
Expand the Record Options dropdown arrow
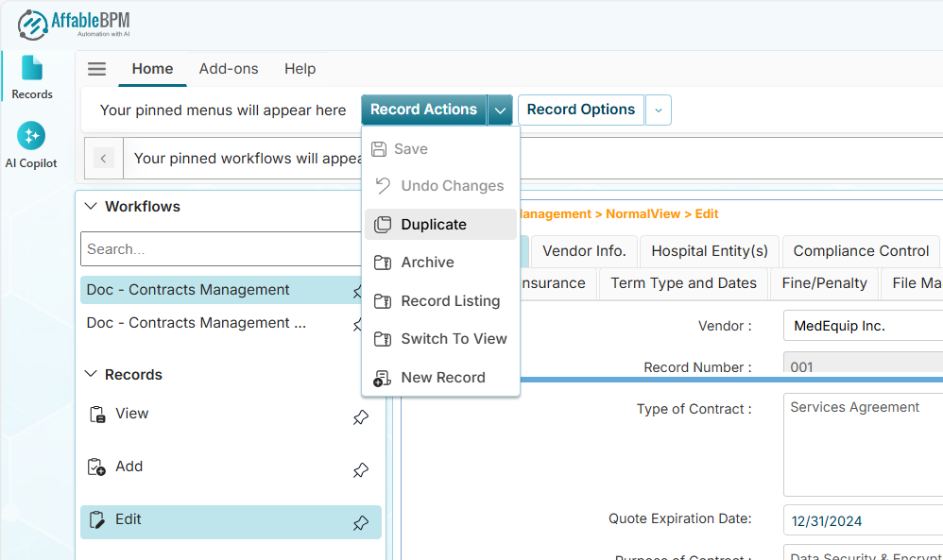[x=659, y=110]
